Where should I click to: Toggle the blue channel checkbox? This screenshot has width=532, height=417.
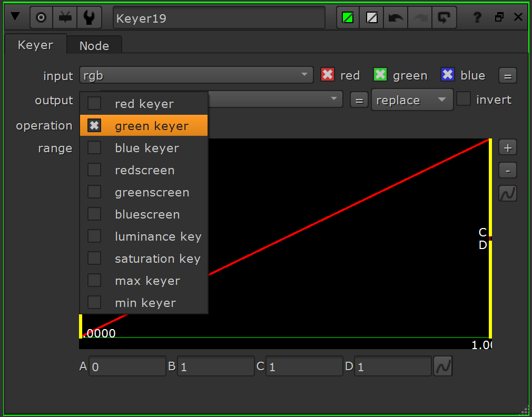448,75
